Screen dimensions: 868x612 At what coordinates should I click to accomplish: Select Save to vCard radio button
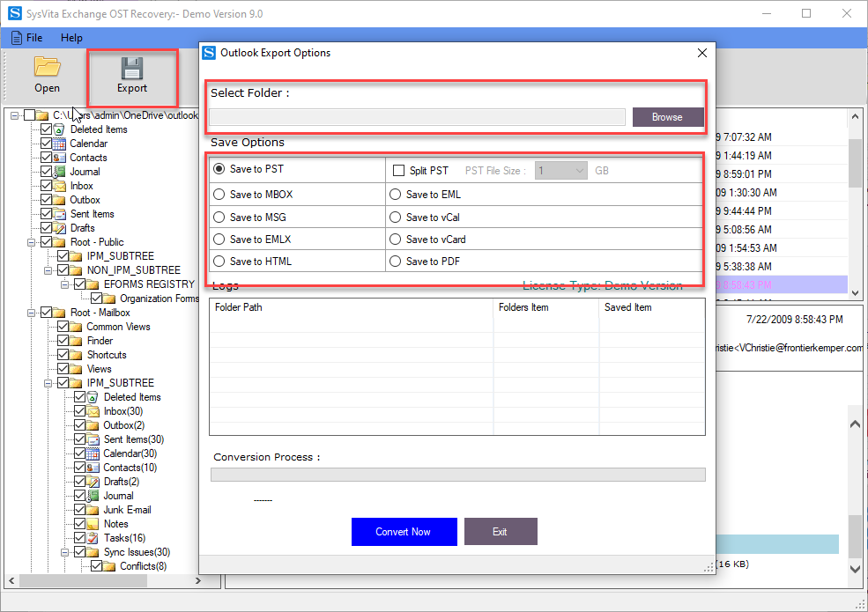click(x=396, y=239)
